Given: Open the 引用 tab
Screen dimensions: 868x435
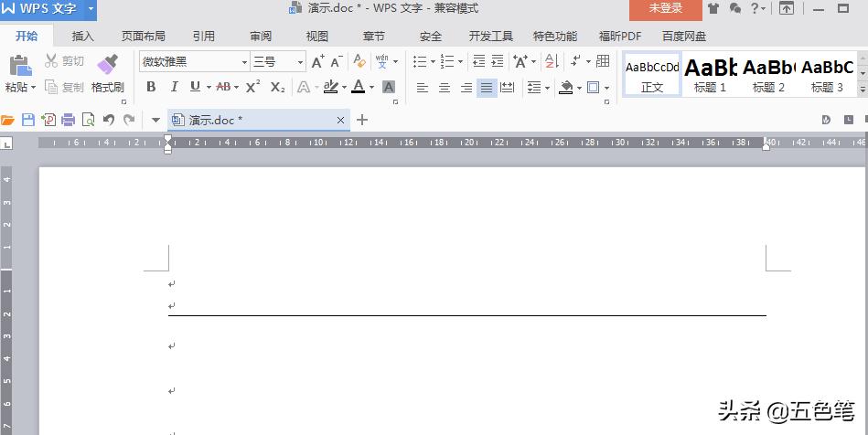Looking at the screenshot, I should [x=203, y=36].
